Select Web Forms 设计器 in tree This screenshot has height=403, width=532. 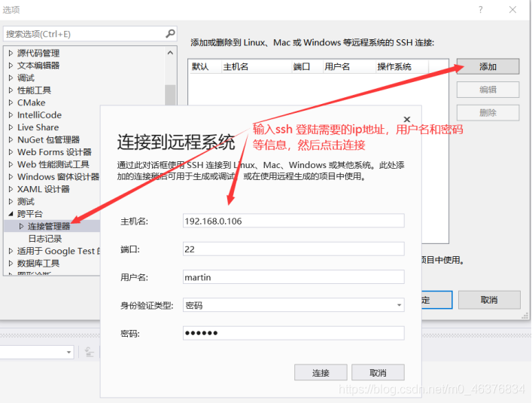pos(54,152)
